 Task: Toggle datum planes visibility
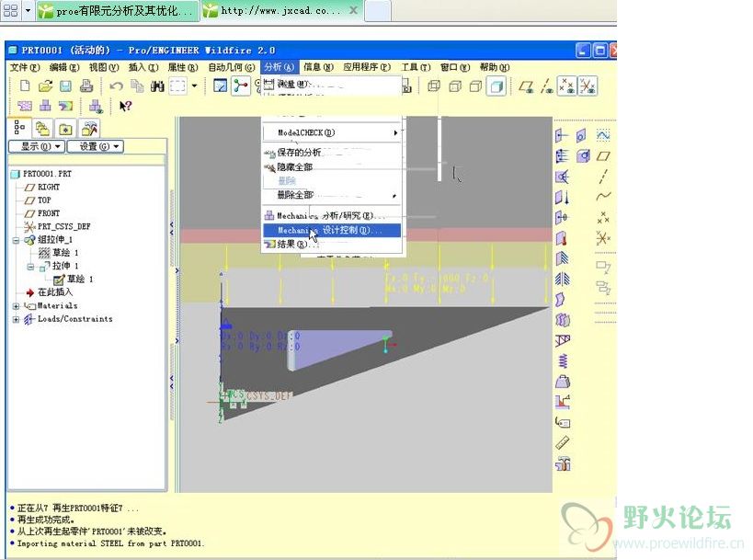(x=526, y=86)
